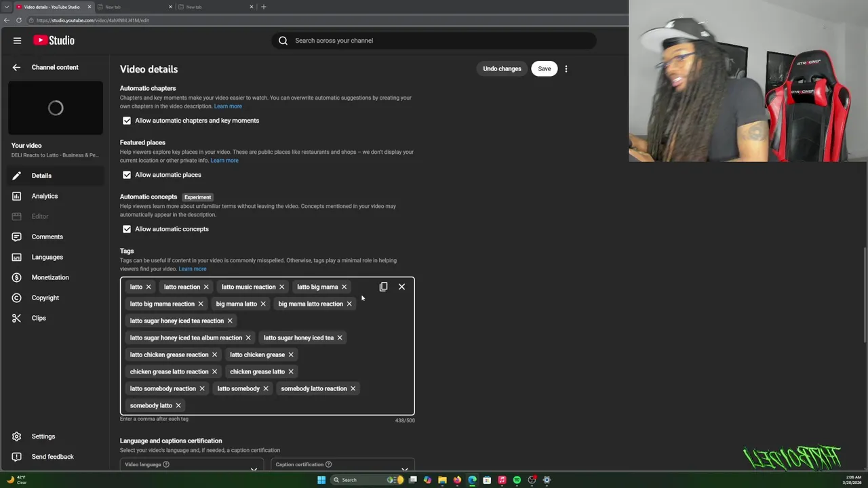The height and width of the screenshot is (488, 868).
Task: Open the Caption certification dropdown
Action: pyautogui.click(x=342, y=465)
